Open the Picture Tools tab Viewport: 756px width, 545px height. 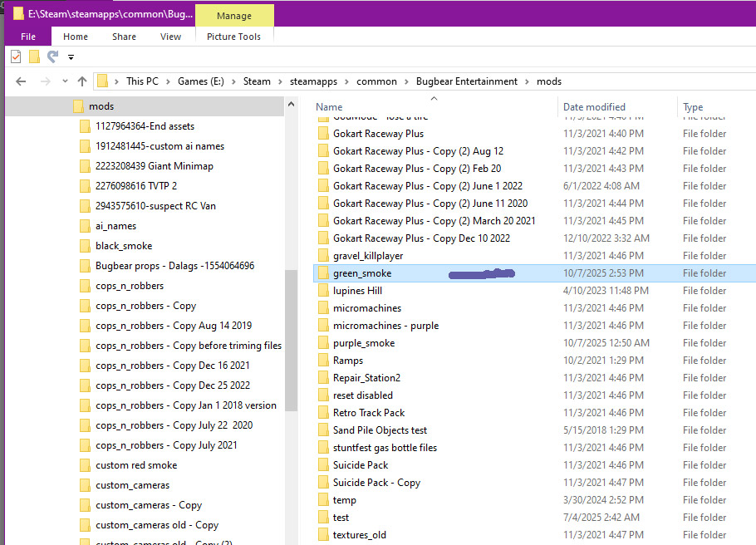tap(233, 37)
